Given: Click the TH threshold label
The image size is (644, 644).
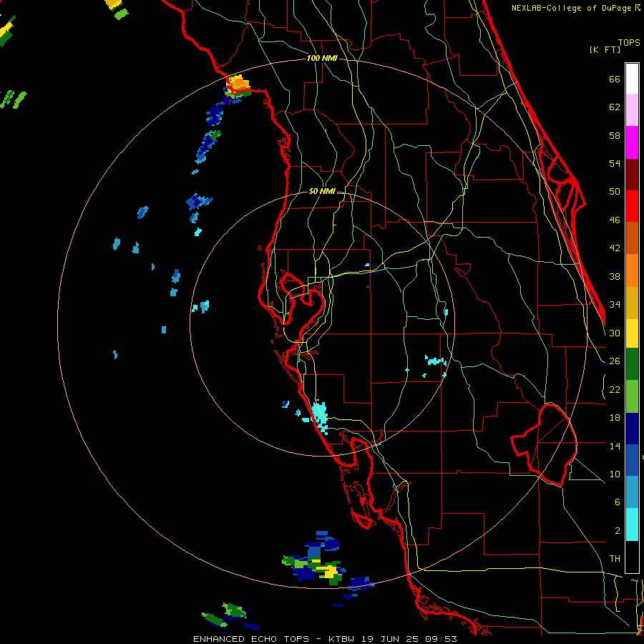Looking at the screenshot, I should tap(615, 559).
